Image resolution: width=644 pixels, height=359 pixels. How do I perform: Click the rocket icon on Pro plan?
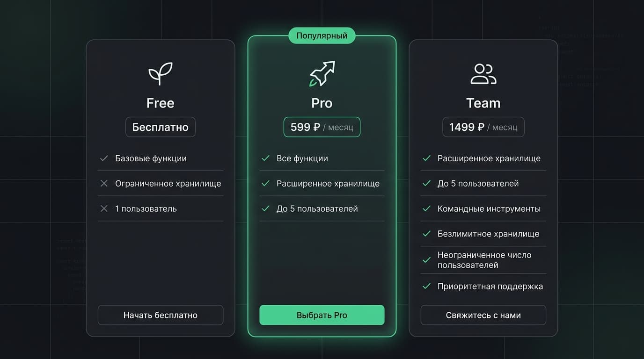(322, 73)
